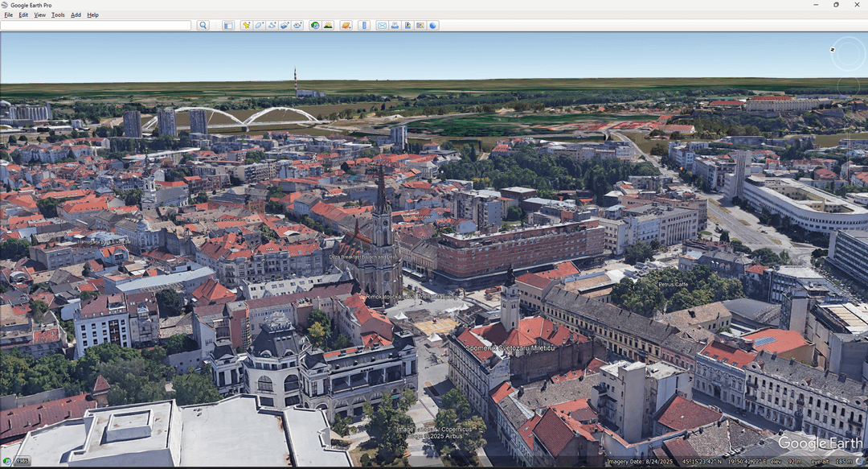
Task: Open the planet switcher dropdown
Action: point(346,26)
